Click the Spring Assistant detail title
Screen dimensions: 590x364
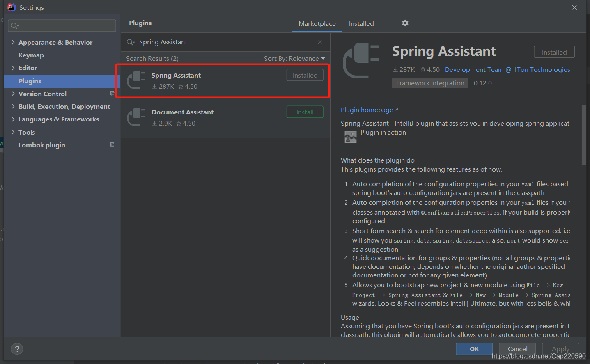(x=444, y=51)
